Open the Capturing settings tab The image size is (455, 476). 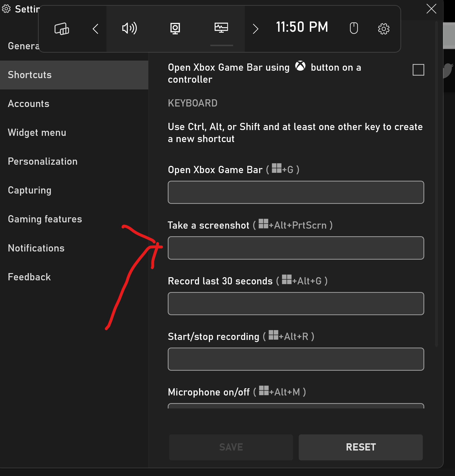pos(74,190)
